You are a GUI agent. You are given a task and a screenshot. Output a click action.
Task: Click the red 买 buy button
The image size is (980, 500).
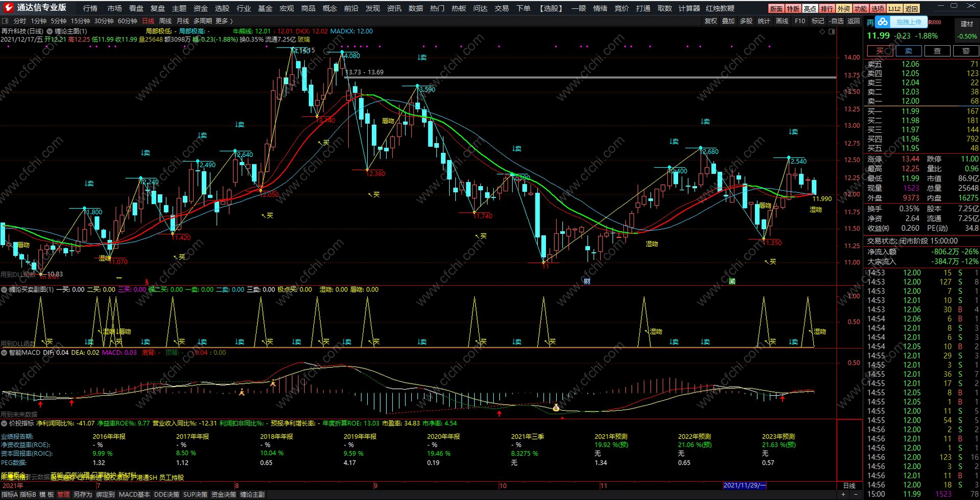pyautogui.click(x=880, y=51)
